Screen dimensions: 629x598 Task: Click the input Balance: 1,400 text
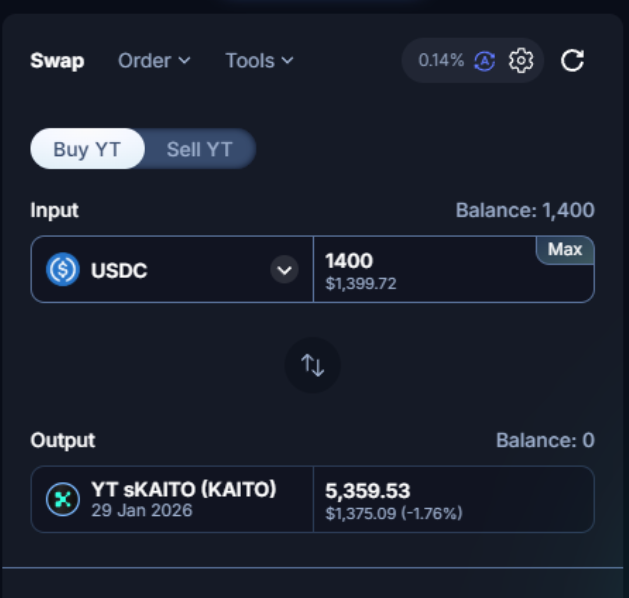(525, 210)
